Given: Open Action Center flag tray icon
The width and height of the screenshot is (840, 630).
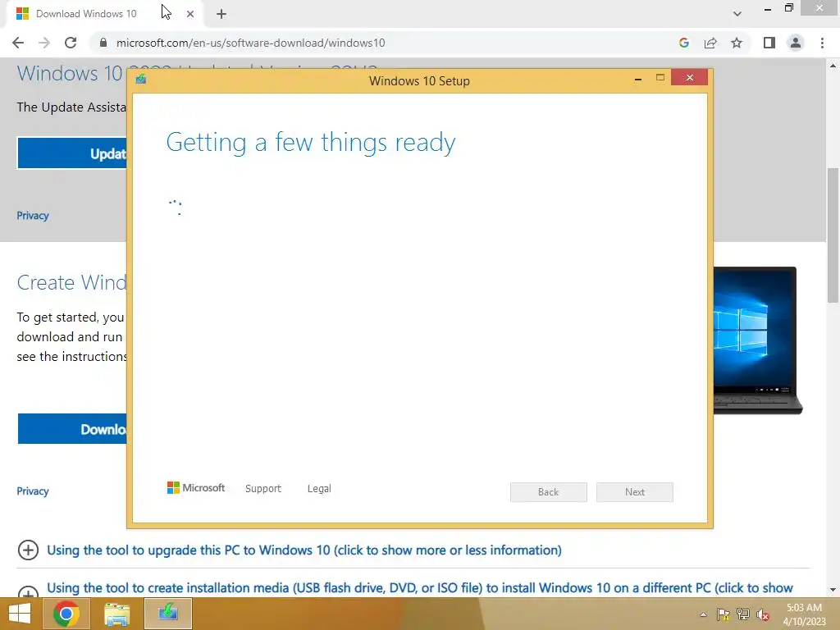Looking at the screenshot, I should [x=724, y=614].
